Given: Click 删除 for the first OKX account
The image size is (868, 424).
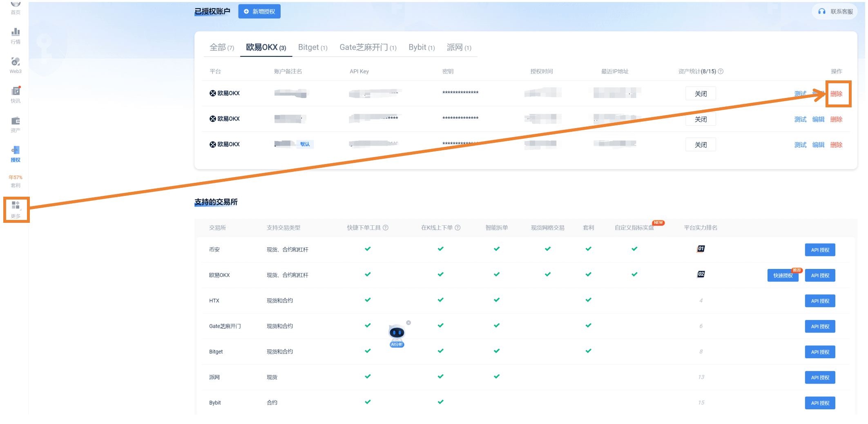Looking at the screenshot, I should [836, 94].
